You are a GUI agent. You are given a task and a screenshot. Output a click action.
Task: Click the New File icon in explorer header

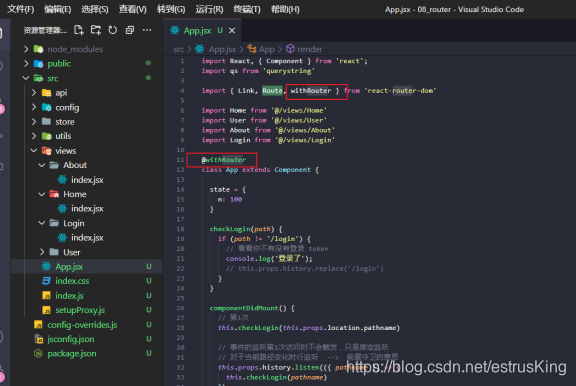pos(79,30)
